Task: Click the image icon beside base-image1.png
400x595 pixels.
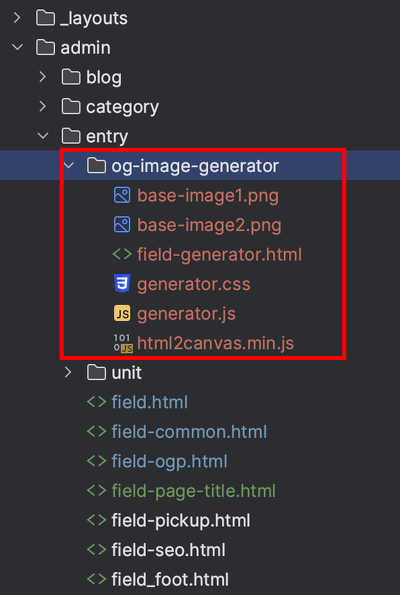Action: point(122,195)
